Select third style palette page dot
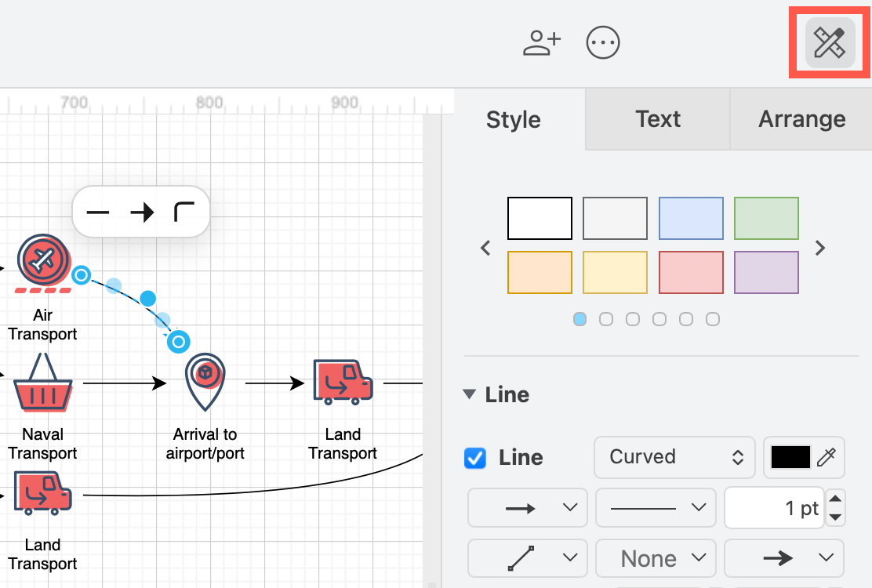Viewport: 872px width, 588px height. tap(633, 319)
